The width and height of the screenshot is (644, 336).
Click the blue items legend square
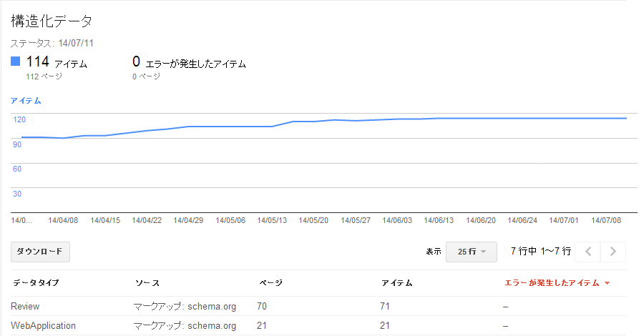[x=15, y=61]
